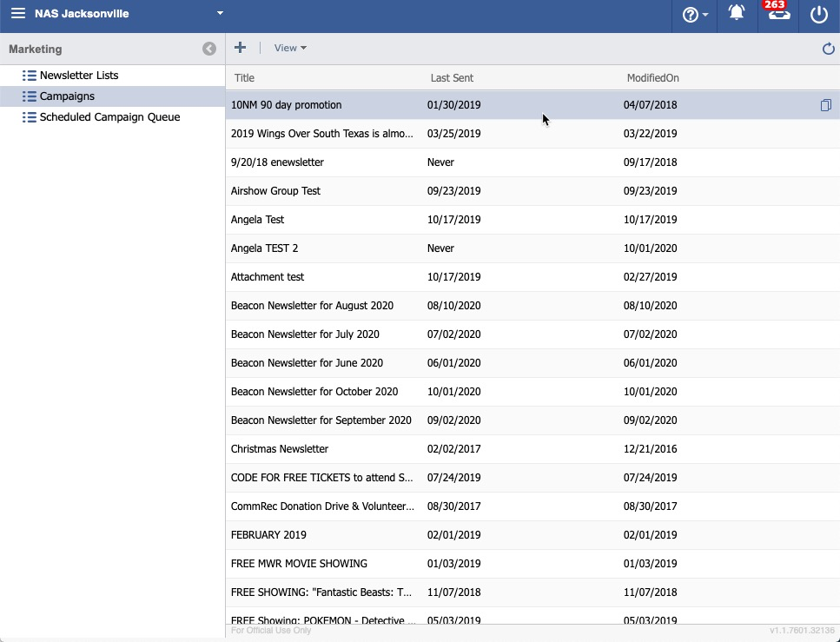Viewport: 840px width, 642px height.
Task: Open the View dropdown menu
Action: tap(290, 48)
